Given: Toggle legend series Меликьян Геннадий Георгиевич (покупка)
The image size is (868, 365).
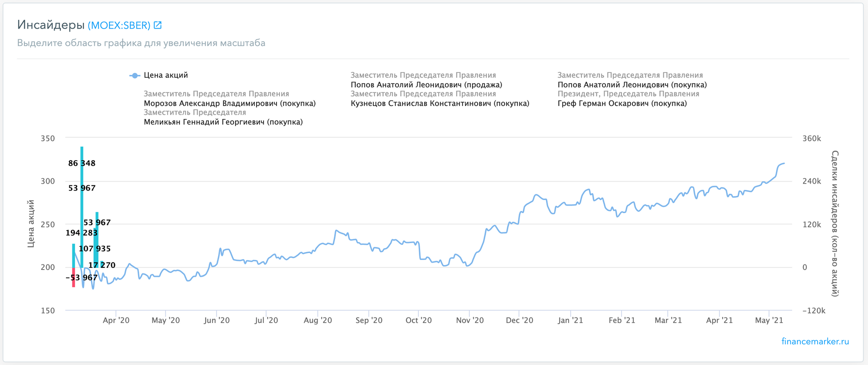Looking at the screenshot, I should click(x=223, y=122).
